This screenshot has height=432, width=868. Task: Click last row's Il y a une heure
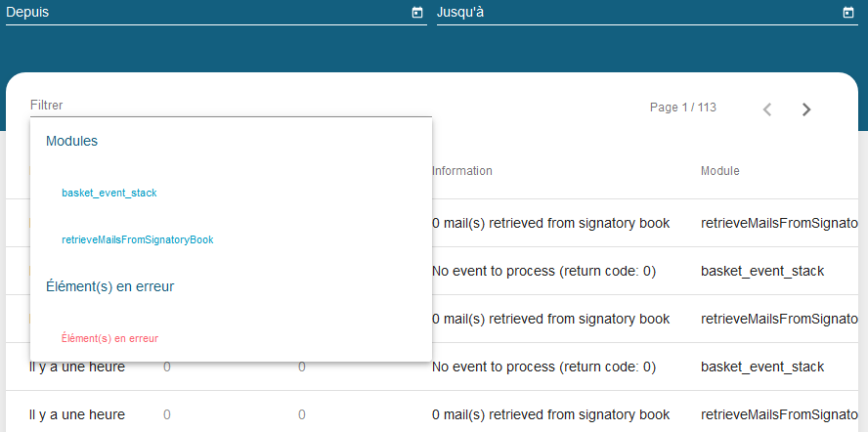[77, 414]
